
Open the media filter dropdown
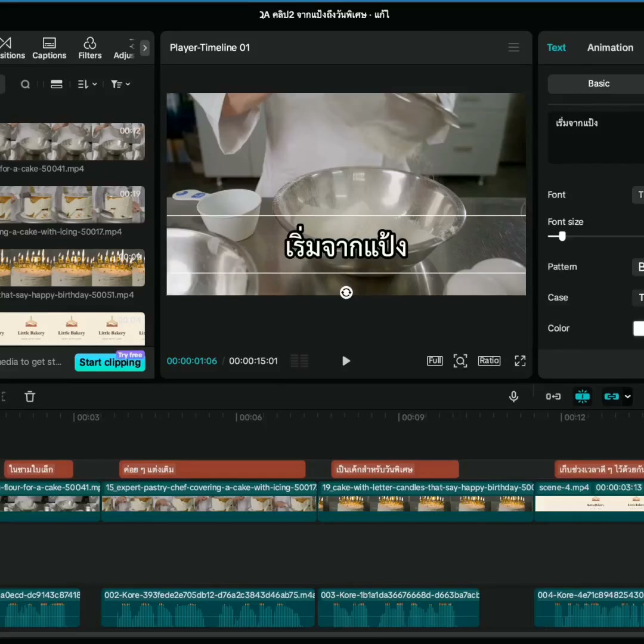pyautogui.click(x=120, y=84)
